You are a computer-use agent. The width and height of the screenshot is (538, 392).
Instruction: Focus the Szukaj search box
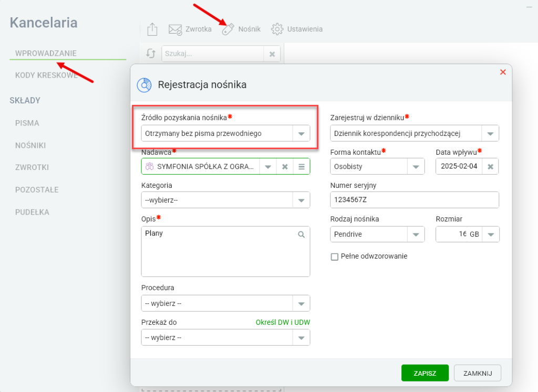pyautogui.click(x=213, y=54)
